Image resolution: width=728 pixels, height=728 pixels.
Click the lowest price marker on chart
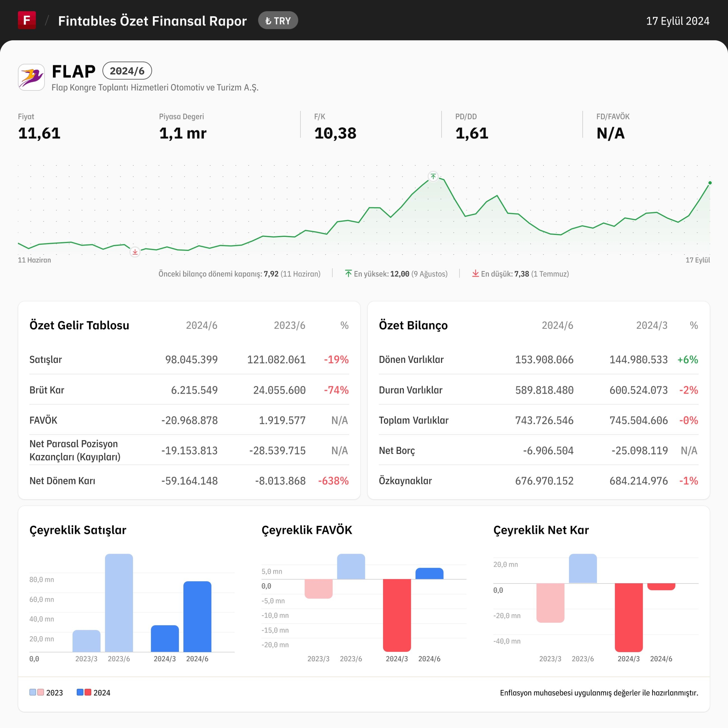(x=135, y=252)
